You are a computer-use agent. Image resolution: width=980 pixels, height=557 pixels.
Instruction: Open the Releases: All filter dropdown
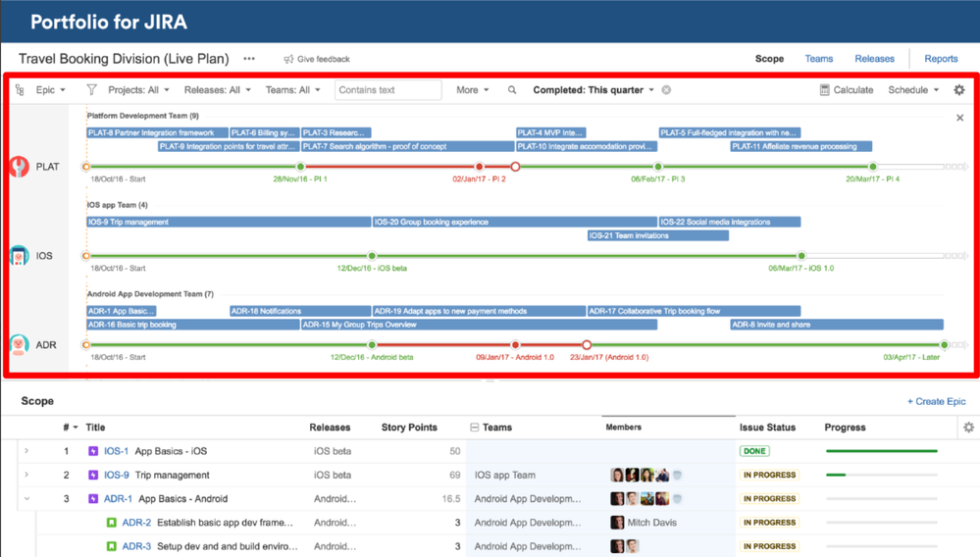[x=218, y=90]
